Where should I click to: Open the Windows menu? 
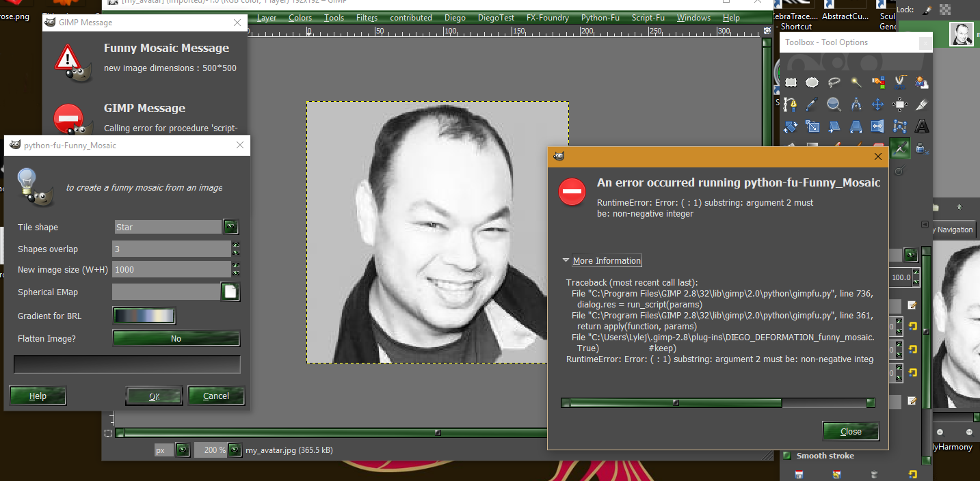click(x=693, y=18)
